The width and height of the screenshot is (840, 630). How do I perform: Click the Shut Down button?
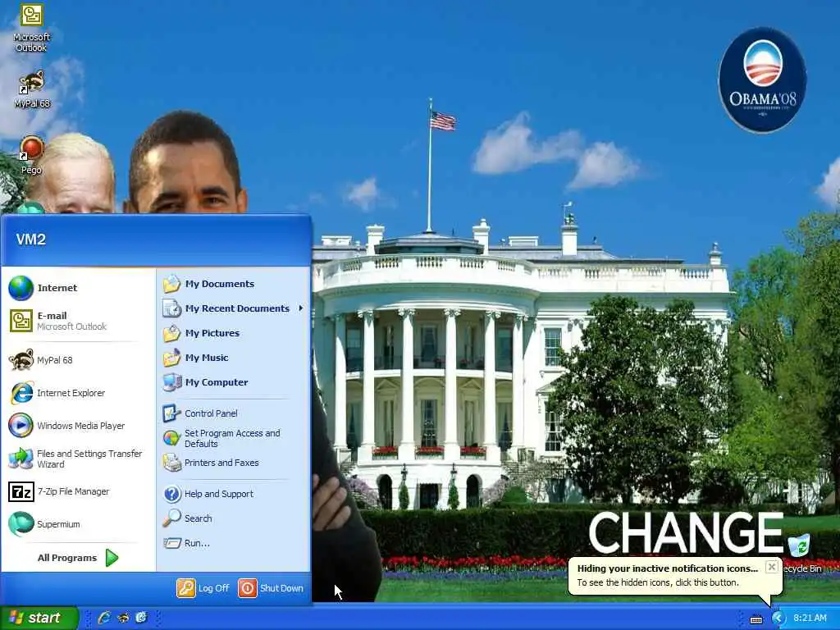point(271,588)
